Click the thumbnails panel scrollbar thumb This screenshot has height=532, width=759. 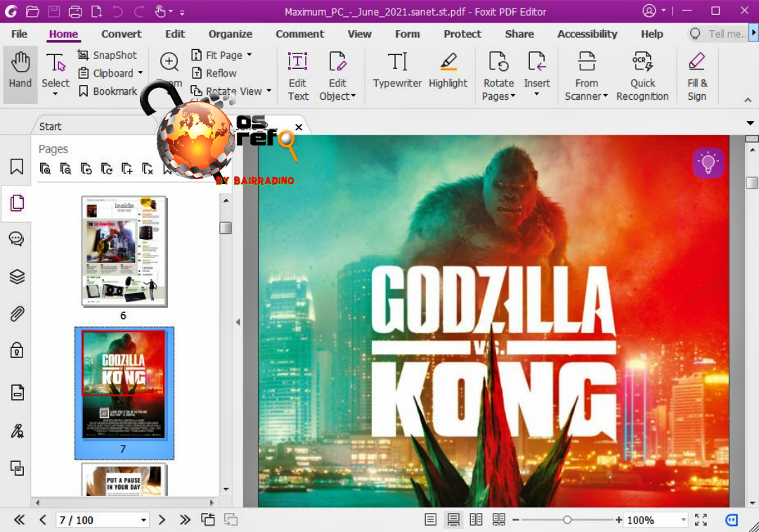226,228
